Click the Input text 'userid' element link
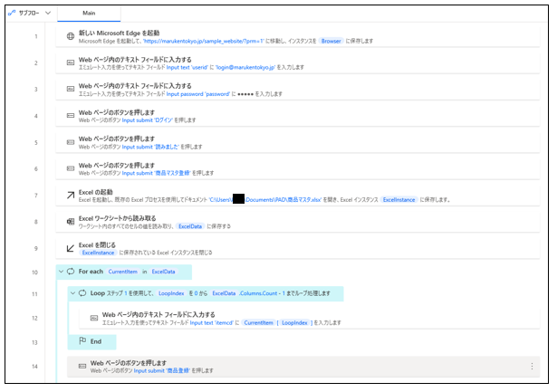557x392 pixels. (x=187, y=68)
